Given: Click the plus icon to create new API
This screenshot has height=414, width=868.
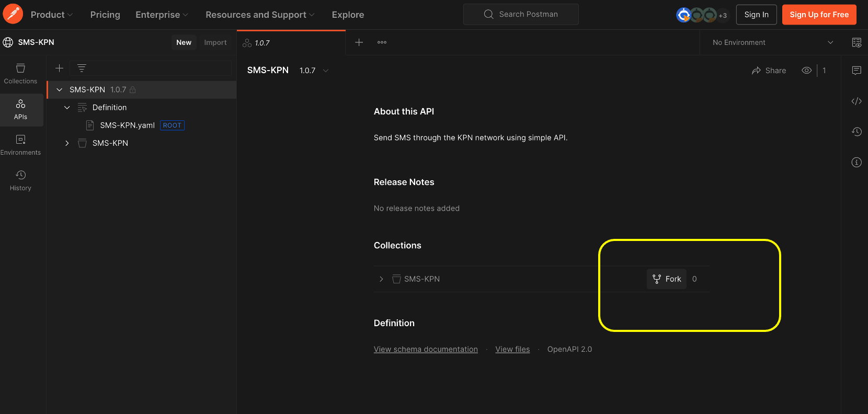Looking at the screenshot, I should 60,68.
